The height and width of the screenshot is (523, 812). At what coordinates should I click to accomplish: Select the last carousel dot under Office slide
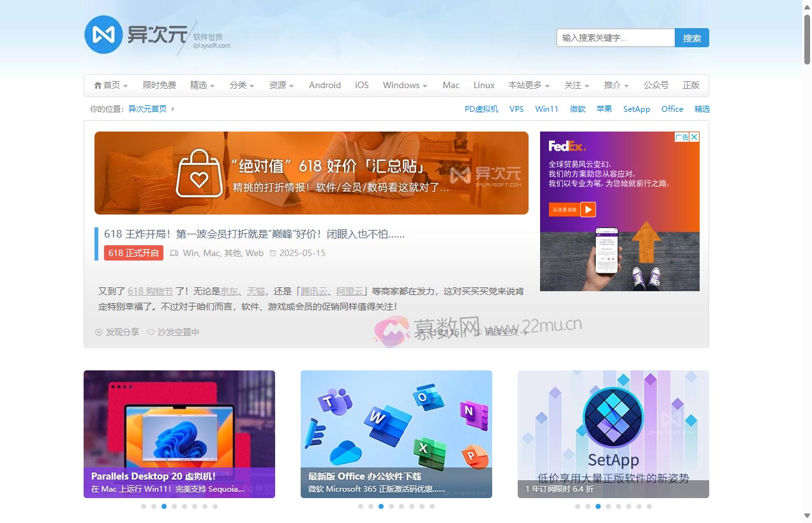coord(432,506)
